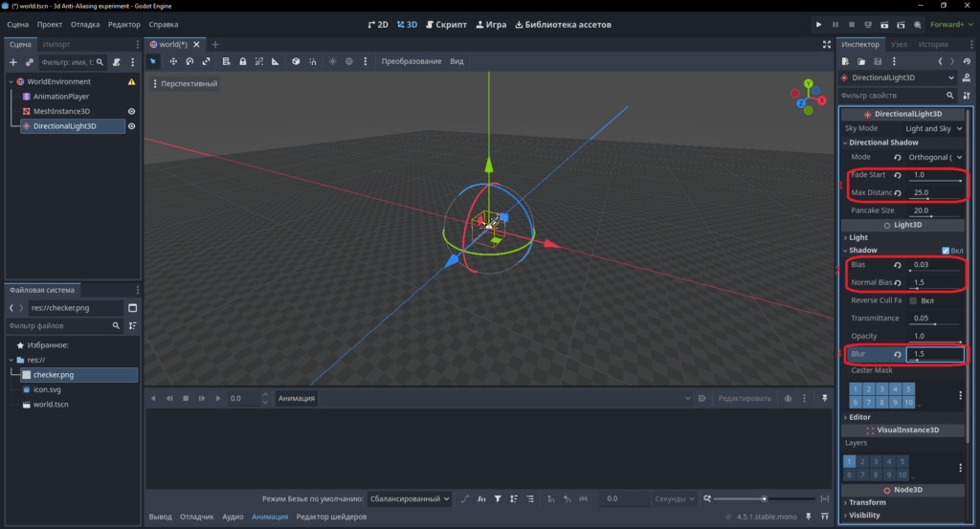Click the List Selectable Nodes icon in the toolbar
Image resolution: width=980 pixels, height=529 pixels.
click(226, 61)
